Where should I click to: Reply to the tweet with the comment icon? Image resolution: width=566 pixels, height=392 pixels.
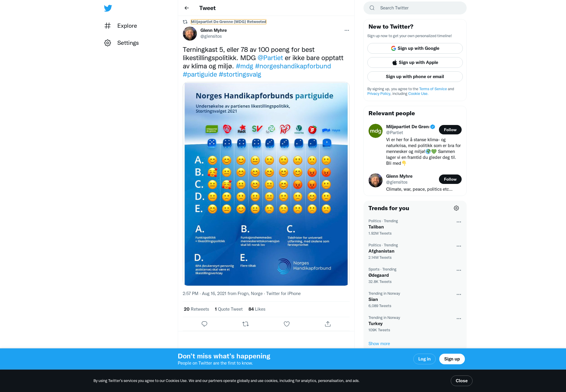click(x=204, y=324)
